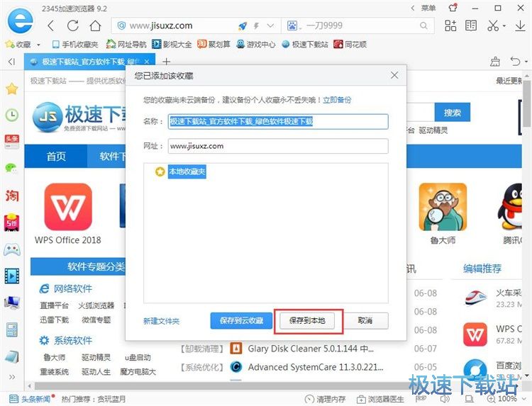The image size is (532, 406).
Task: Open the sidebar game controller icon
Action: 12,250
